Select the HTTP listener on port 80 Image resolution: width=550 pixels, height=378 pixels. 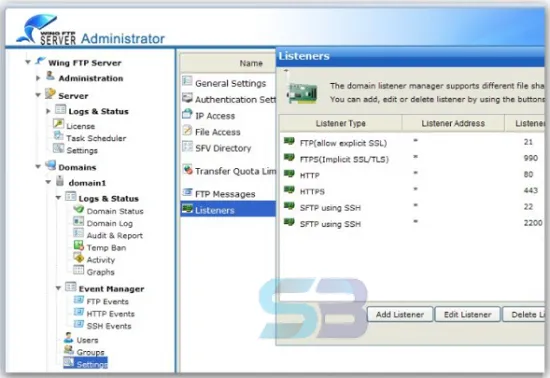coord(412,175)
